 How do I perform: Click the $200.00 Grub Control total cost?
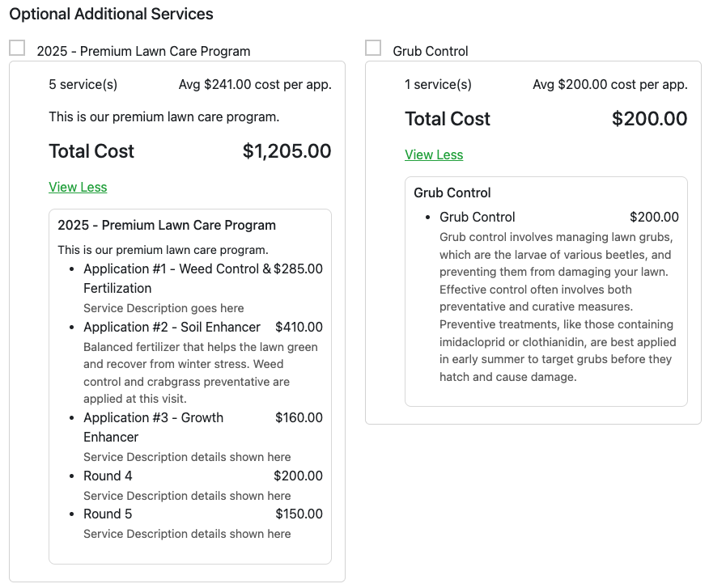[649, 119]
